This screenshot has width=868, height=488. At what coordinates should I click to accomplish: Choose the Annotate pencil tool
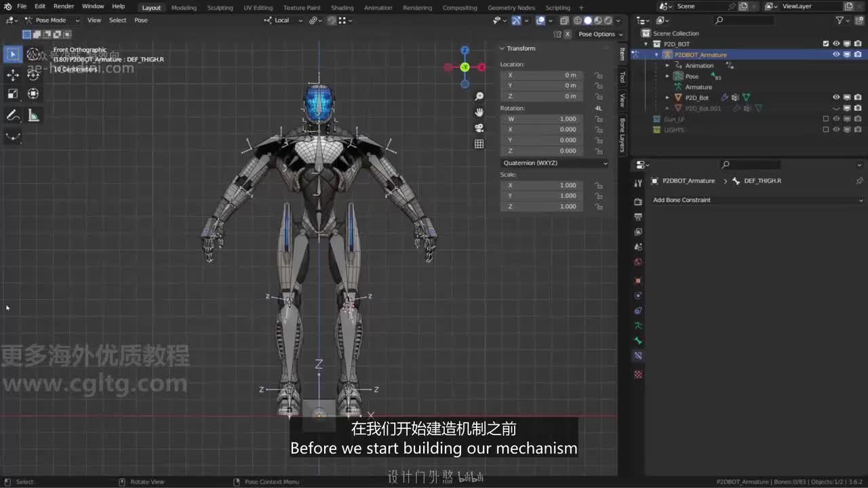pyautogui.click(x=13, y=116)
